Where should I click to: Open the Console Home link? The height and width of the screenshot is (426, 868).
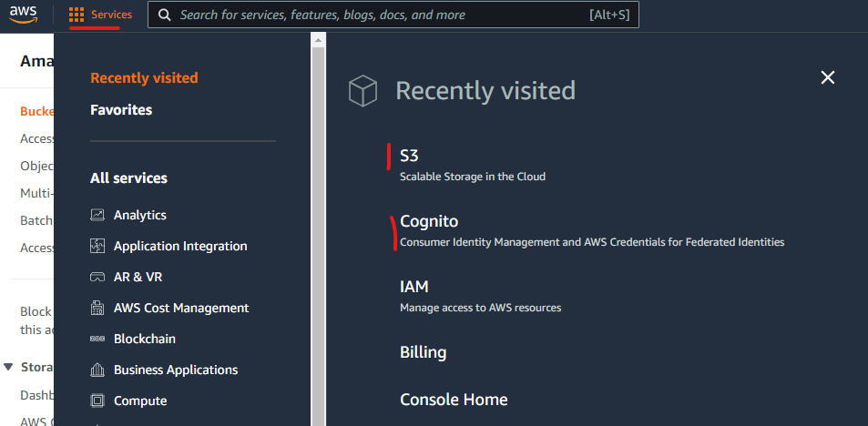pos(454,400)
